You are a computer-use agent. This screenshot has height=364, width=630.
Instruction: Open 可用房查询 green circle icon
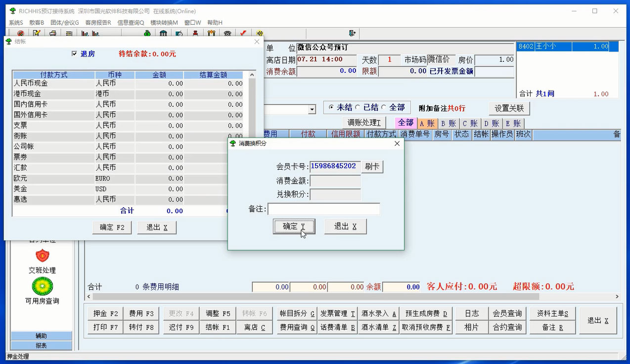pyautogui.click(x=43, y=286)
